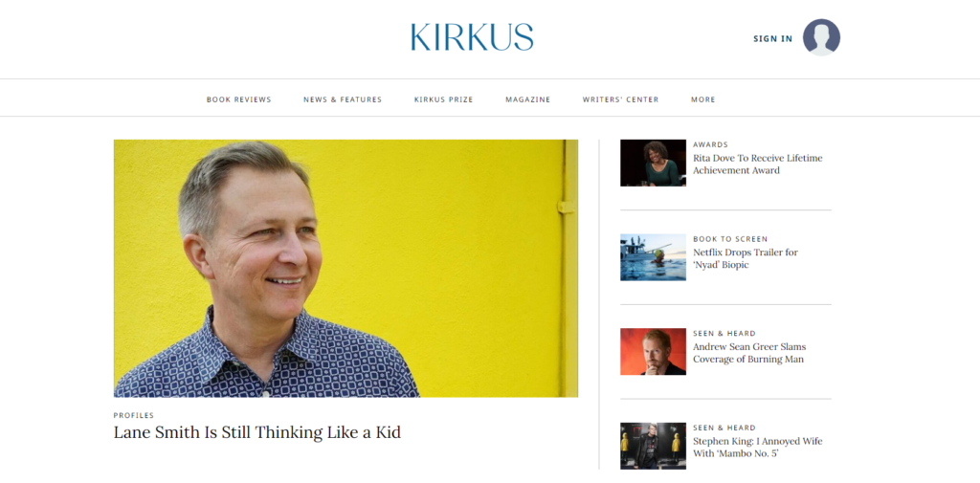Open the Writers' Center menu
The height and width of the screenshot is (483, 980).
[x=620, y=99]
